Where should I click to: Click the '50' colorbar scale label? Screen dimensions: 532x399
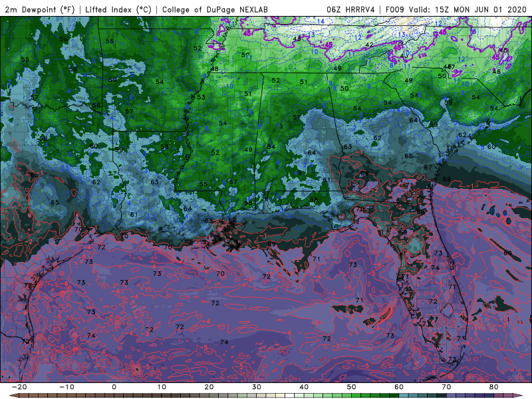tap(352, 387)
